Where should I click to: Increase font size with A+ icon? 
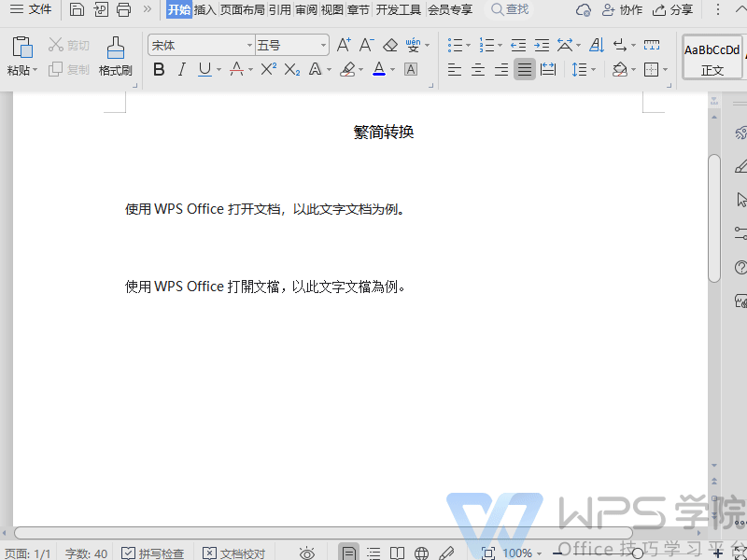tap(344, 45)
